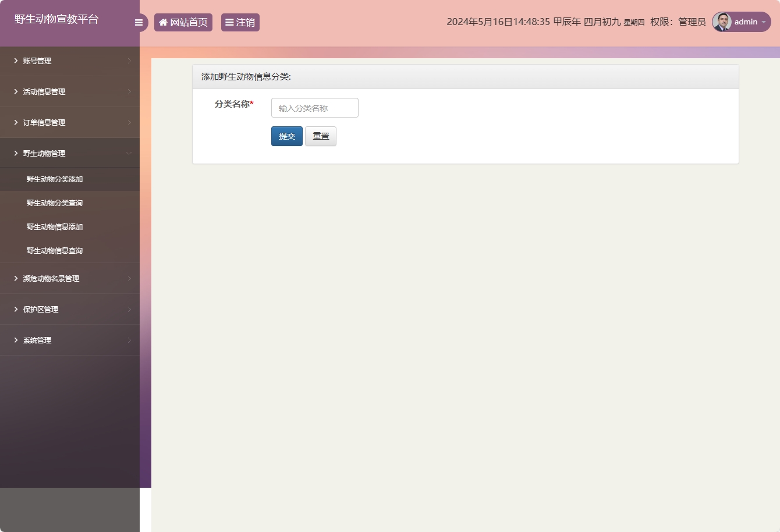780x532 pixels.
Task: Open 野生动物分类查询 submenu item
Action: [x=55, y=203]
